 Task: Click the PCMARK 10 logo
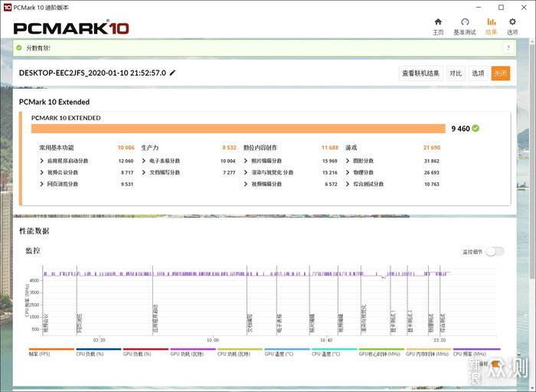tap(71, 28)
